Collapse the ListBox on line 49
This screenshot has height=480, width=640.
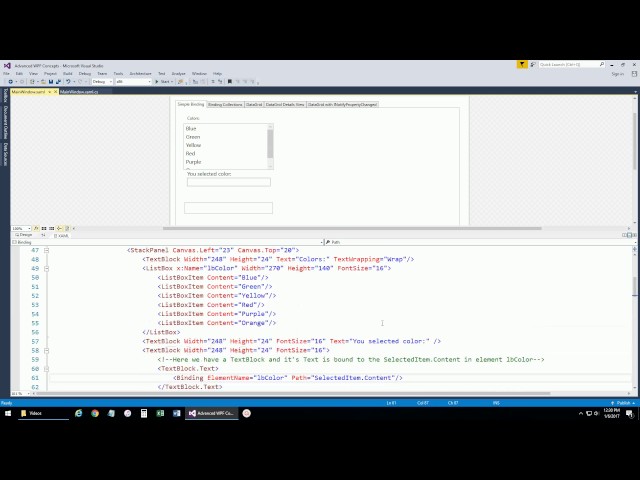tap(47, 269)
